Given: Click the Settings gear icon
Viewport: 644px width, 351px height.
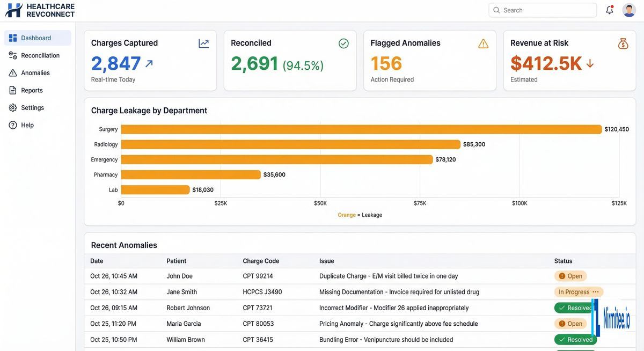Looking at the screenshot, I should pos(12,107).
